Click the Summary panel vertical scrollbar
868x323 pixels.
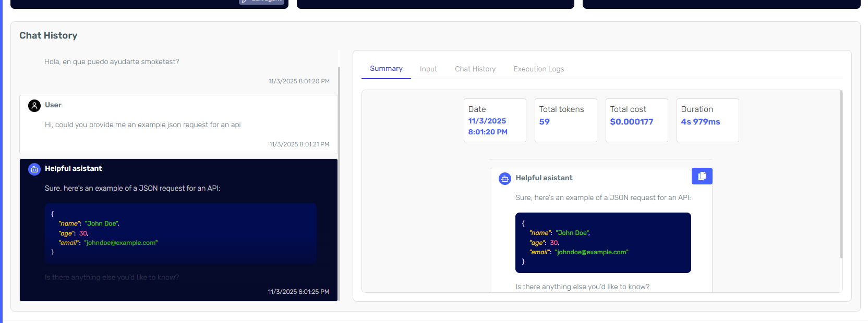tap(841, 175)
